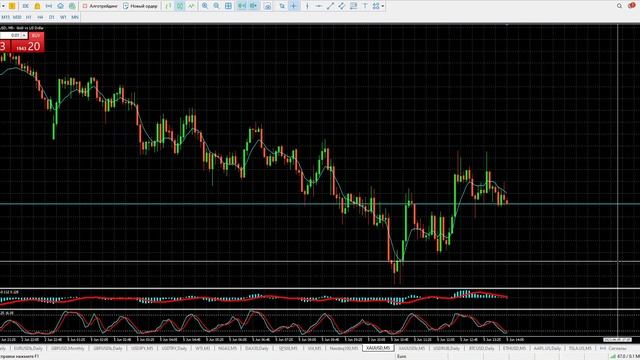This screenshot has width=640, height=360.
Task: Zoom in on the chart
Action: 205,6
